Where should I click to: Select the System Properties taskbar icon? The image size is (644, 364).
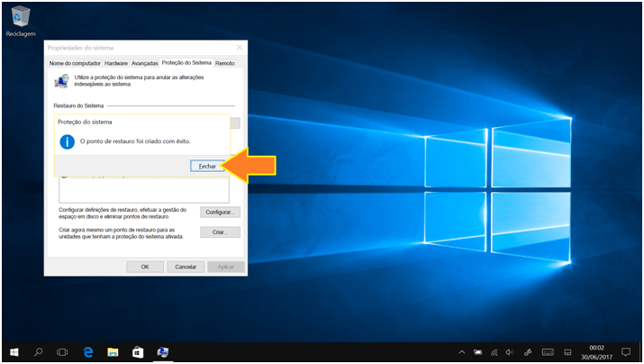163,352
